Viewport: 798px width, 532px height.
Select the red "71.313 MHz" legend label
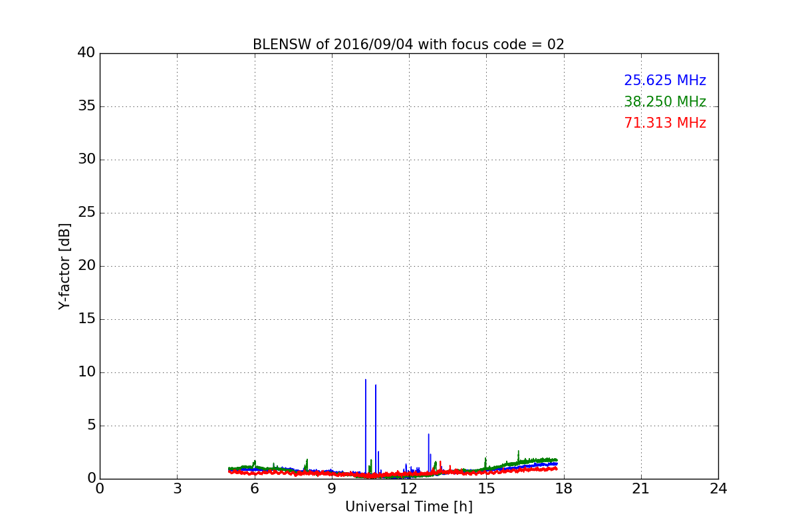(665, 123)
